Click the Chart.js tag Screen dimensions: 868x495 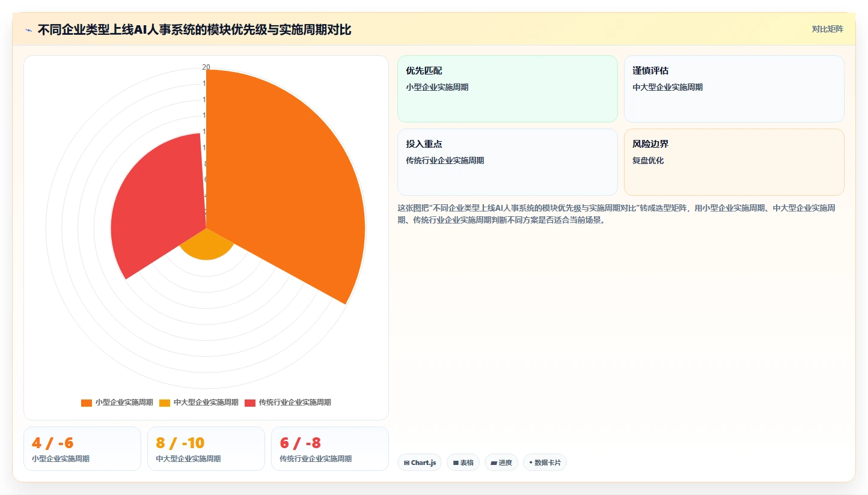(x=420, y=463)
